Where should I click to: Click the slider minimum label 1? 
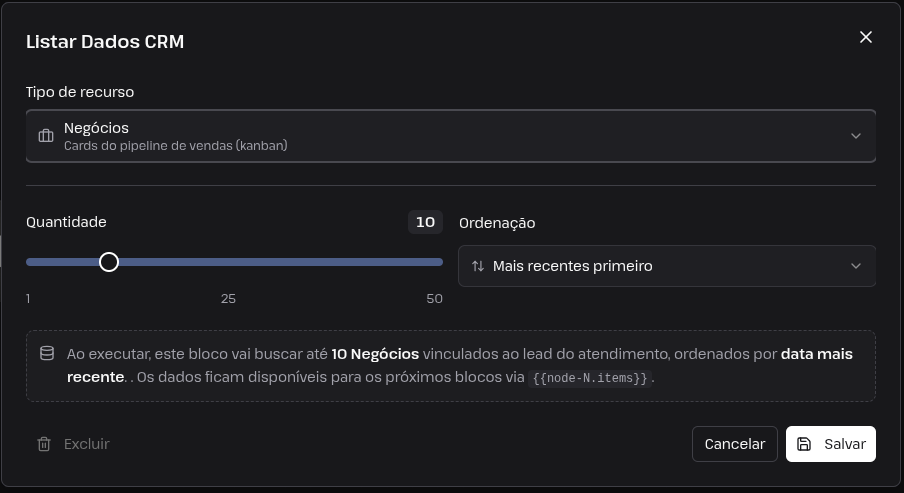[x=28, y=299]
